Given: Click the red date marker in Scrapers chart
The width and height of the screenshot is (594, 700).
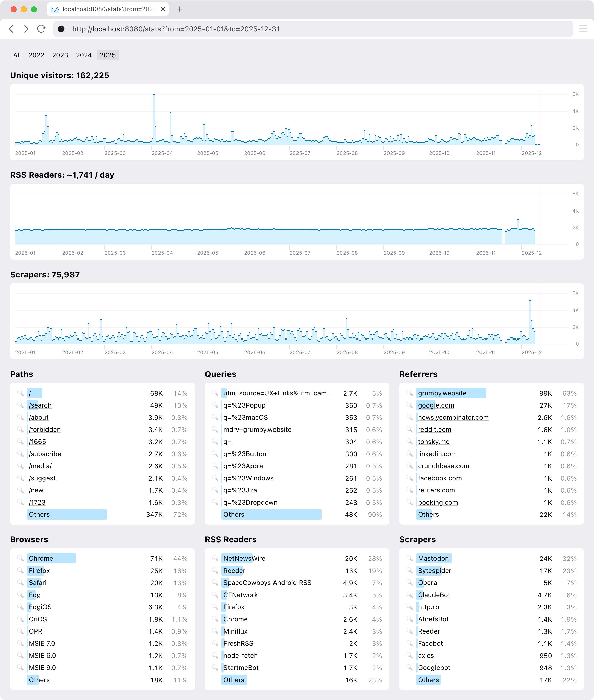Looking at the screenshot, I should tap(539, 318).
